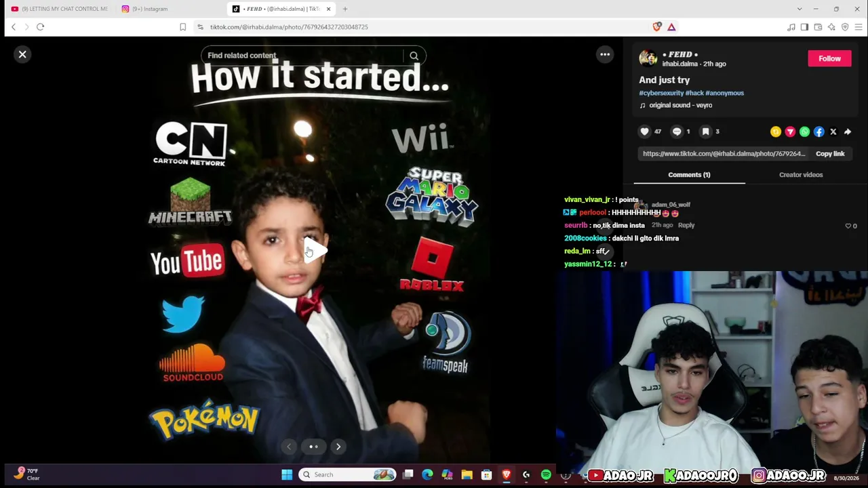The image size is (868, 488).
Task: Repost using the yellow repost icon
Action: tap(776, 131)
